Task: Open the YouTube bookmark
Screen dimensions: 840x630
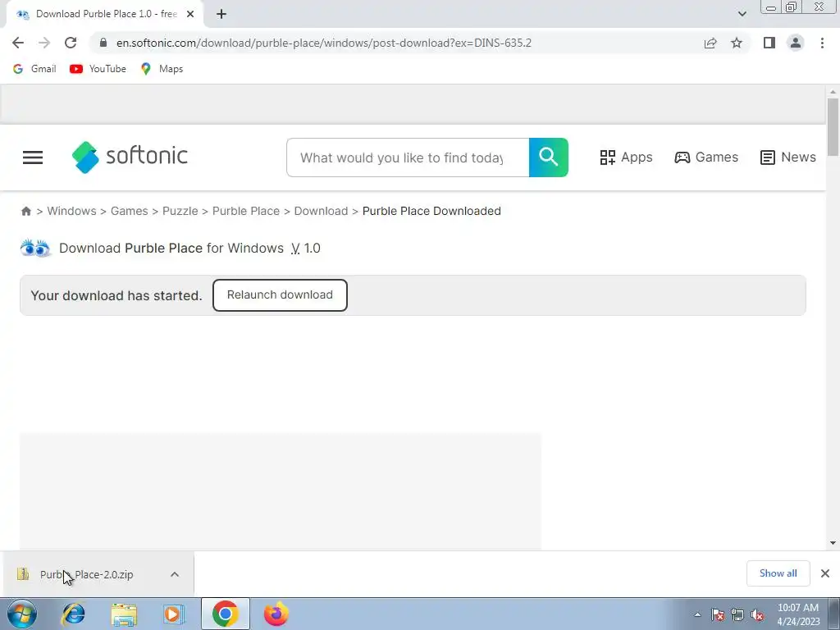Action: click(x=98, y=69)
